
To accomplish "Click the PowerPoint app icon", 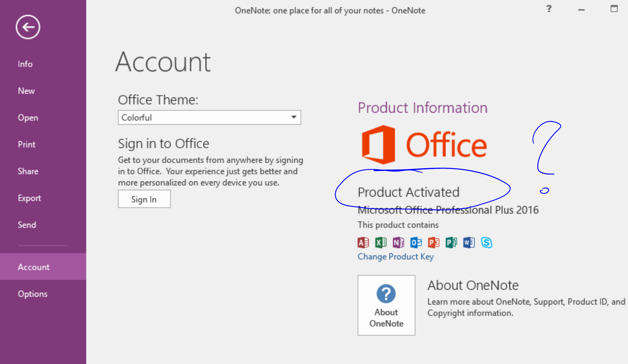I will 433,243.
